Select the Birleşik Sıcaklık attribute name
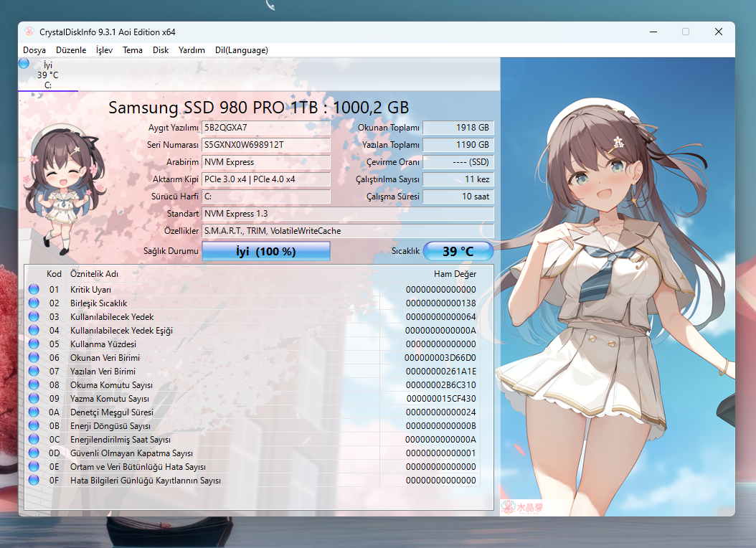The width and height of the screenshot is (756, 548). pos(99,303)
